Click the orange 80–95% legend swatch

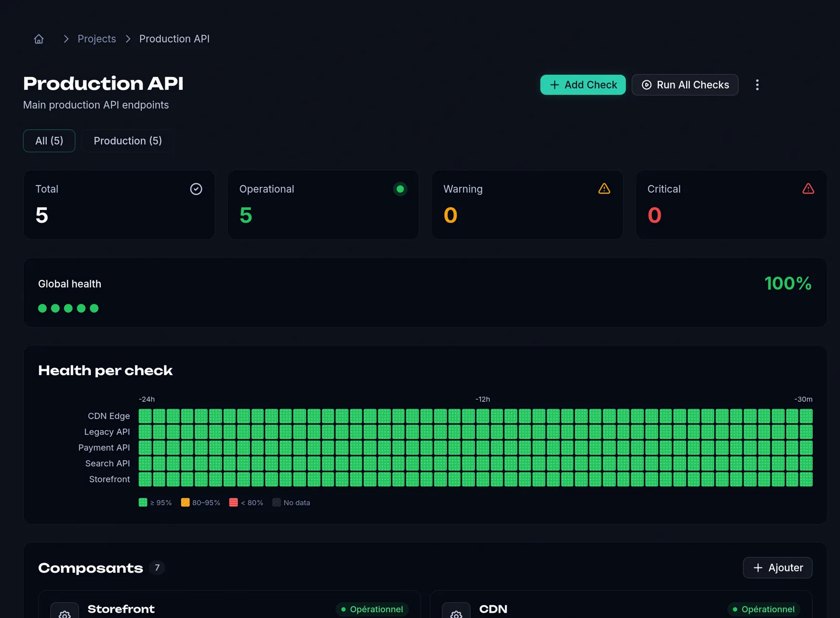coord(185,503)
